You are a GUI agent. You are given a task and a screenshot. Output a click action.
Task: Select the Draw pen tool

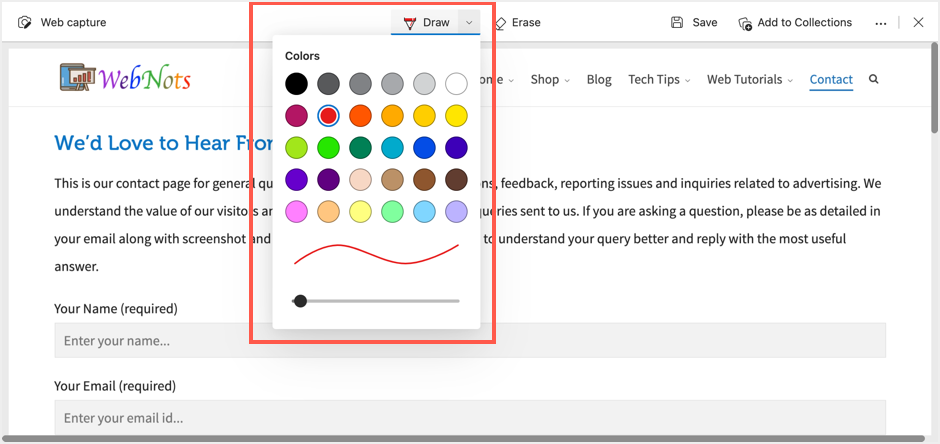426,22
